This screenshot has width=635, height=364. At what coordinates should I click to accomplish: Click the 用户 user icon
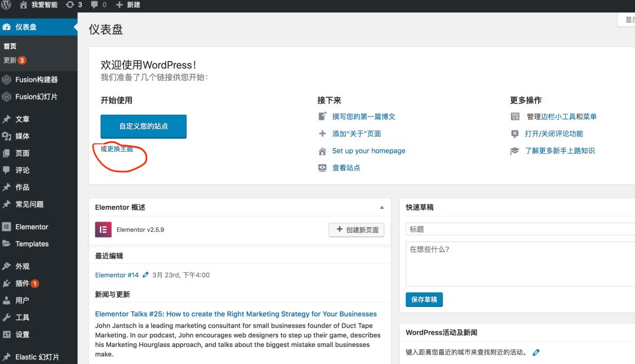6,300
